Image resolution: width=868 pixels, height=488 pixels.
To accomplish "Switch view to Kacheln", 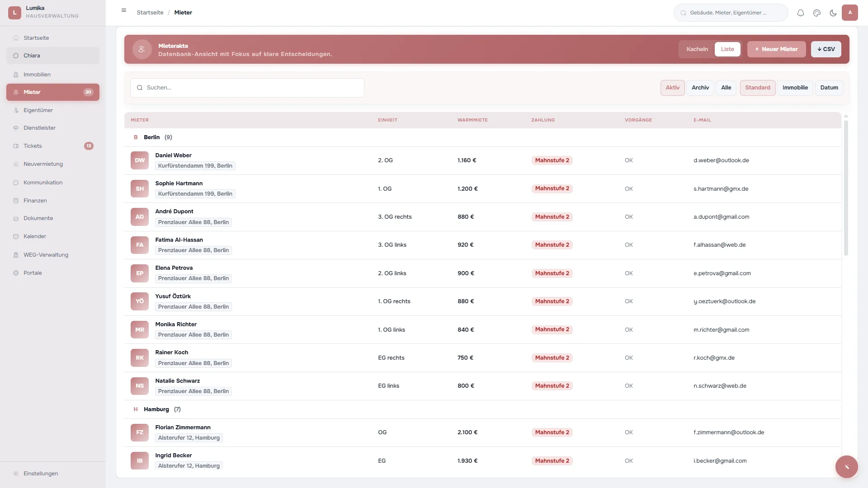I will click(697, 49).
